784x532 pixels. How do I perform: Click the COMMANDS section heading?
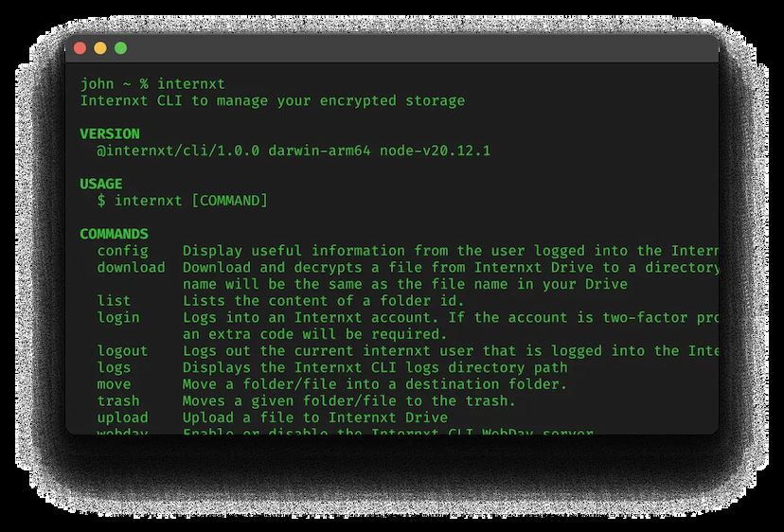tap(114, 234)
